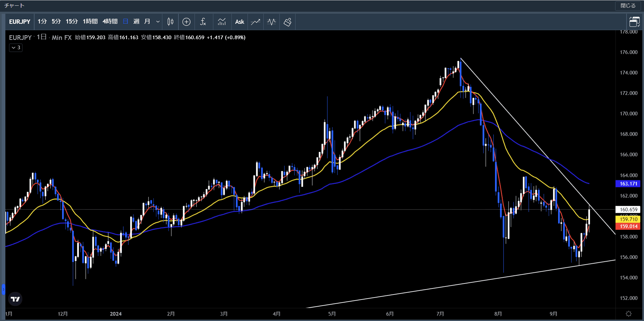
Task: Click the trend line drawing icon
Action: 256,22
